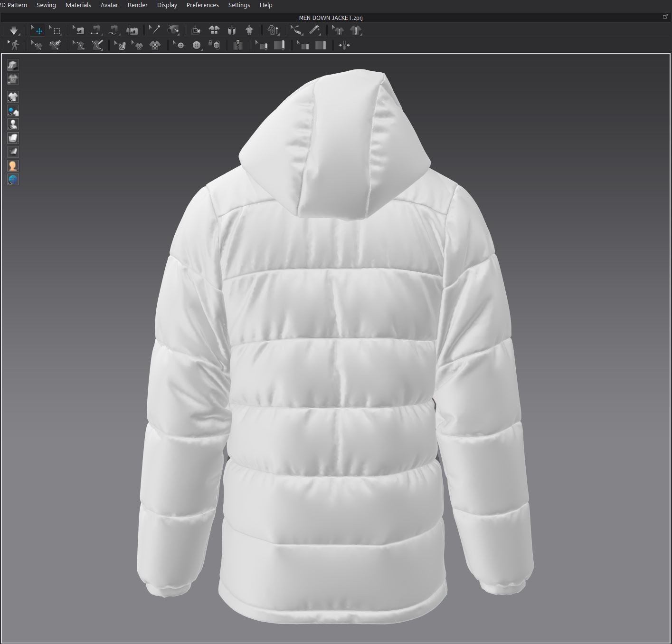Choose the Rectangle selection tool
The height and width of the screenshot is (644, 672).
[56, 30]
